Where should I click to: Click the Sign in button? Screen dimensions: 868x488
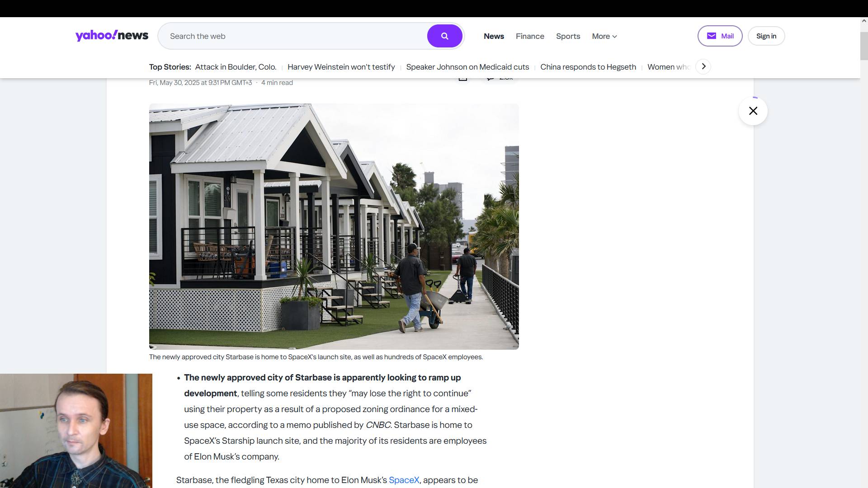click(x=766, y=36)
